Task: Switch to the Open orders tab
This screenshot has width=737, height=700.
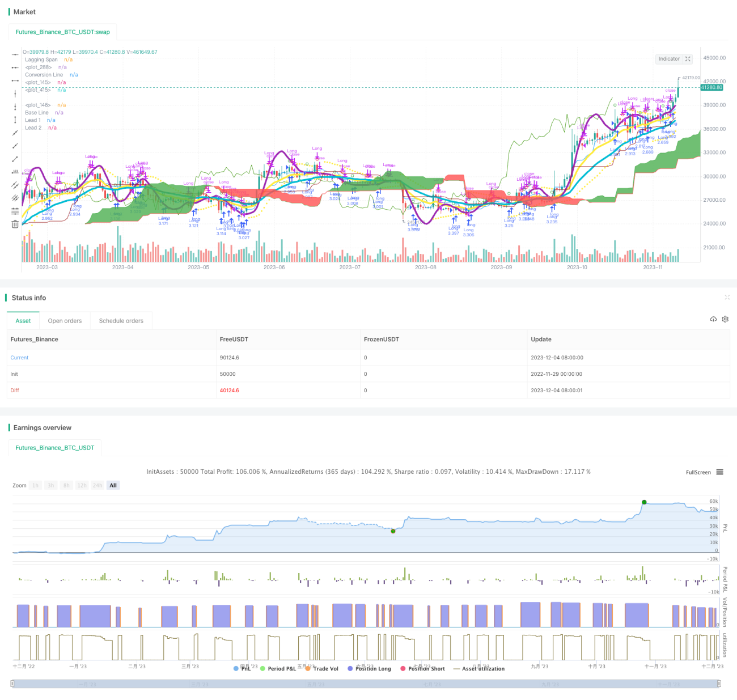Action: (x=65, y=321)
